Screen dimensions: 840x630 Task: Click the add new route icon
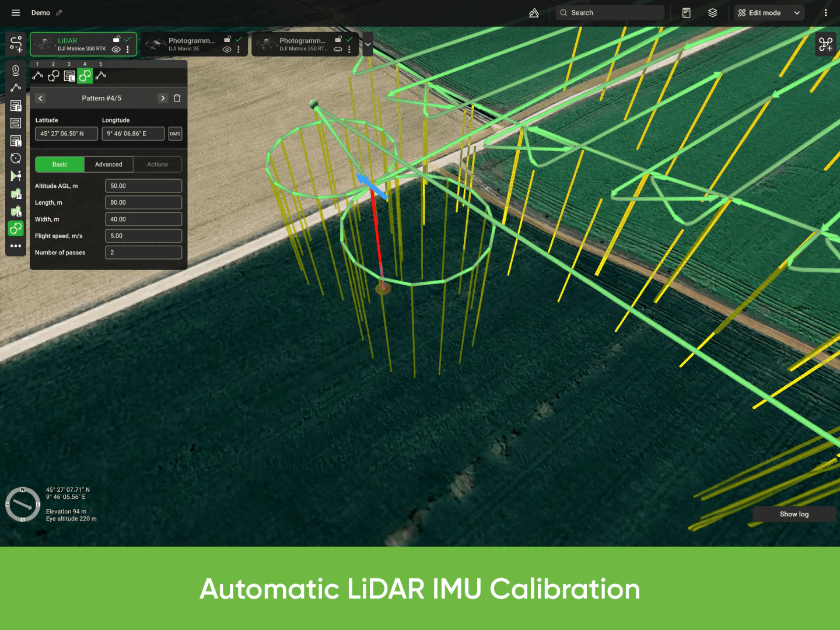(16, 44)
